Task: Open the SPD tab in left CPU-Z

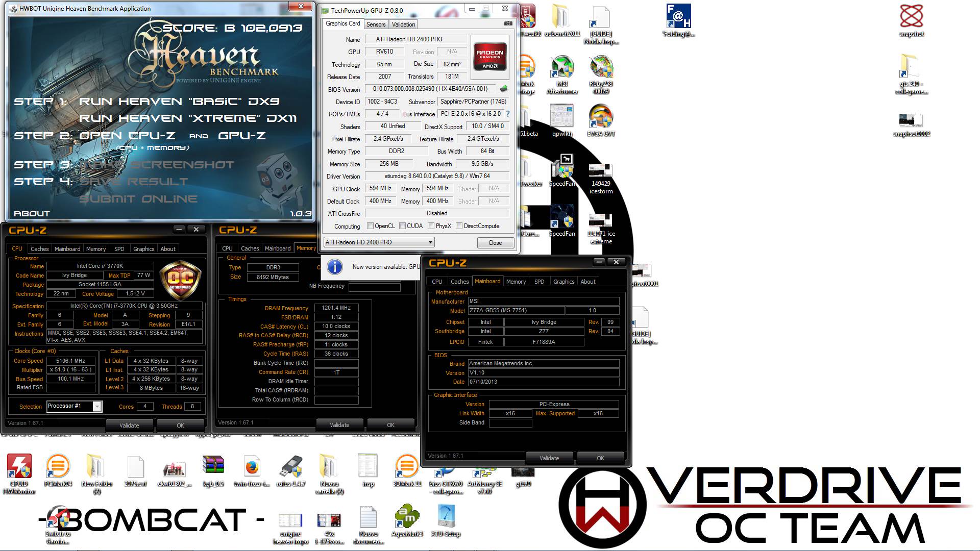Action: coord(119,249)
